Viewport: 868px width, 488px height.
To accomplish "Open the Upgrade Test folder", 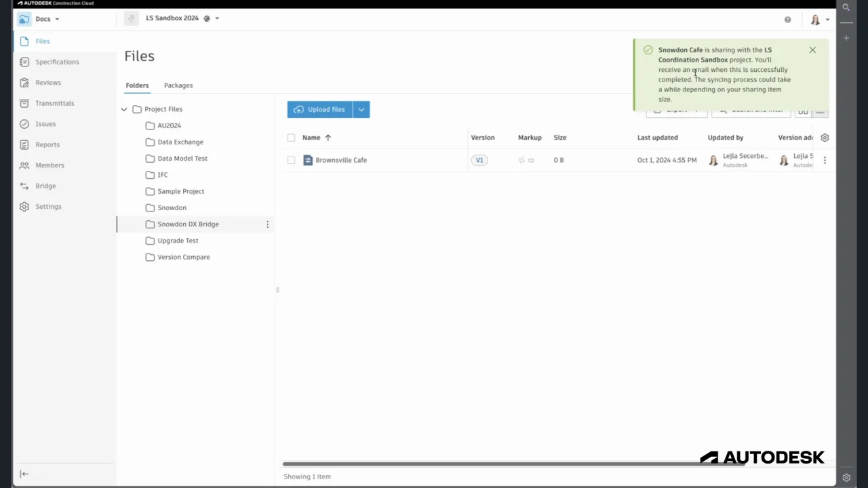I will point(178,241).
